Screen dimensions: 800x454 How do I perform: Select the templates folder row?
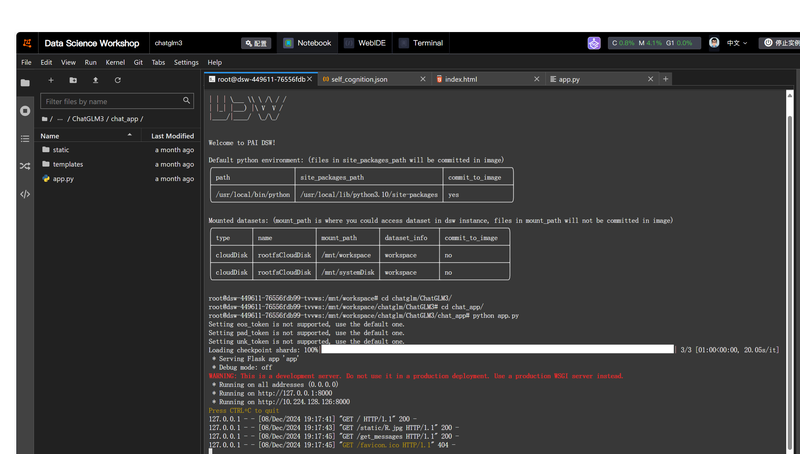click(118, 164)
